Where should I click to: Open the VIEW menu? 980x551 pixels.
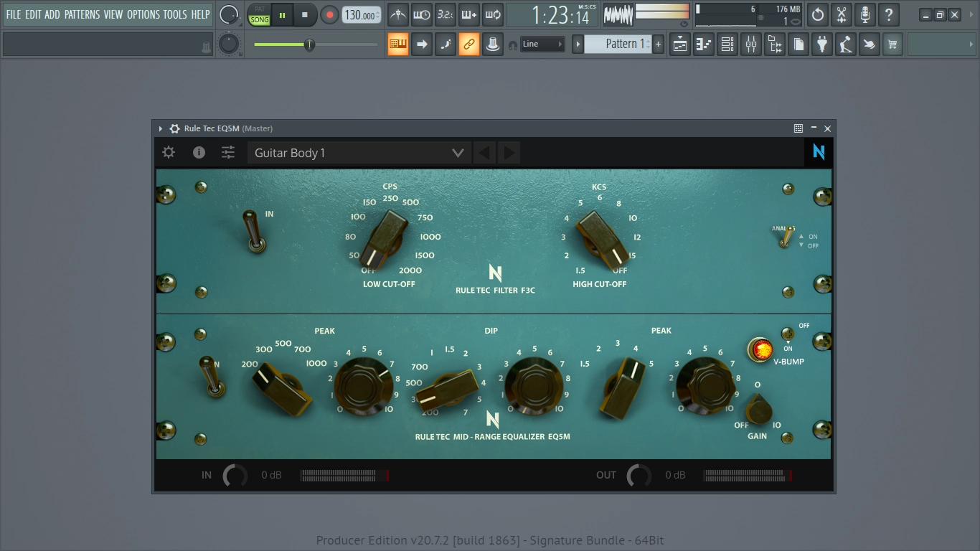[113, 14]
